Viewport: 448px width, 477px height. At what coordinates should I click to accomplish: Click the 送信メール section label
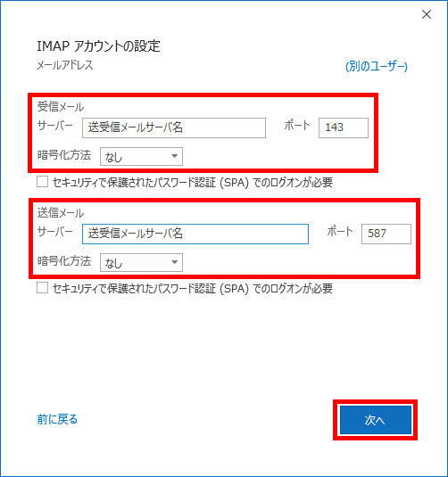[61, 213]
